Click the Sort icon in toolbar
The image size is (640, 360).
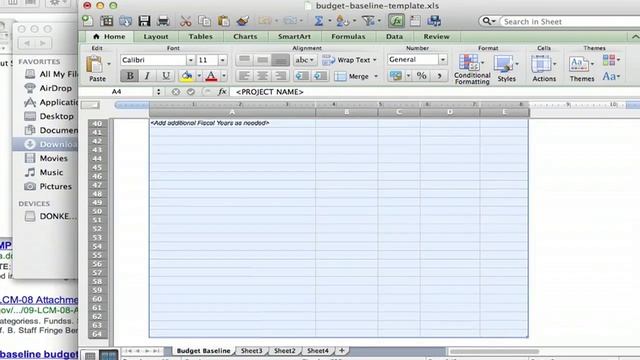(x=342, y=21)
